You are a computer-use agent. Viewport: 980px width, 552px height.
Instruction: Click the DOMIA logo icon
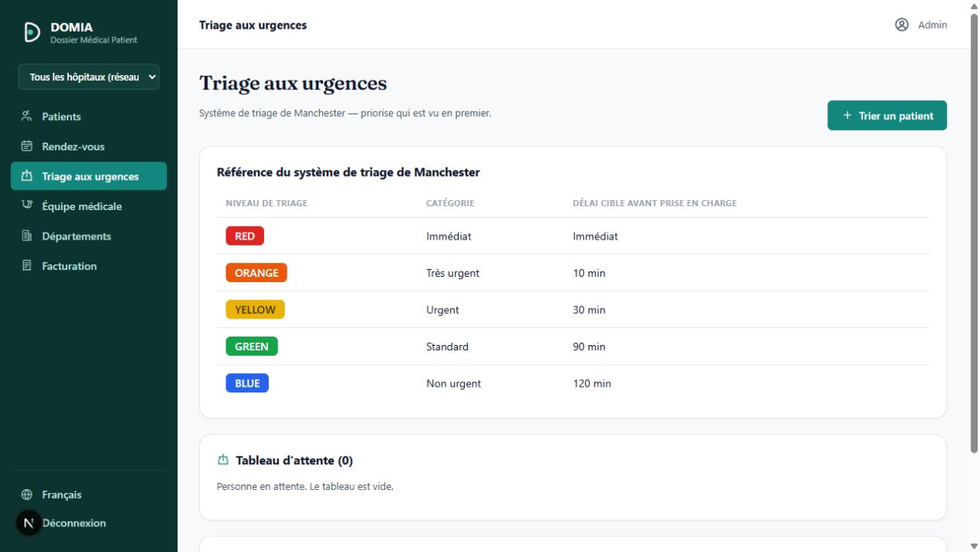click(32, 33)
